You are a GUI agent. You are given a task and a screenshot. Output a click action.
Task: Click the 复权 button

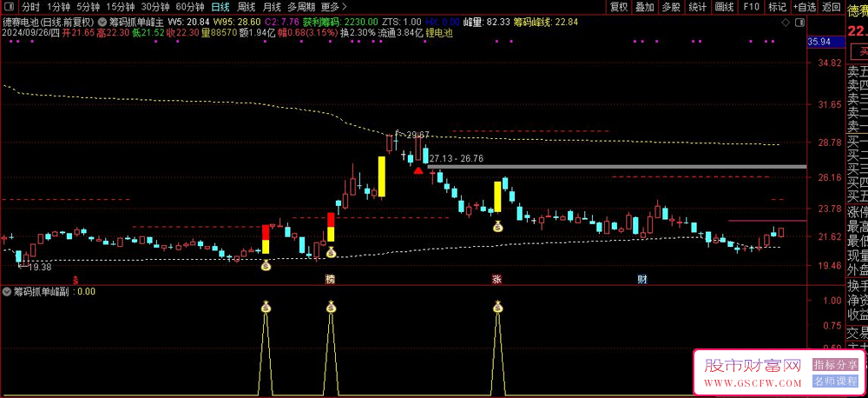[x=619, y=7]
